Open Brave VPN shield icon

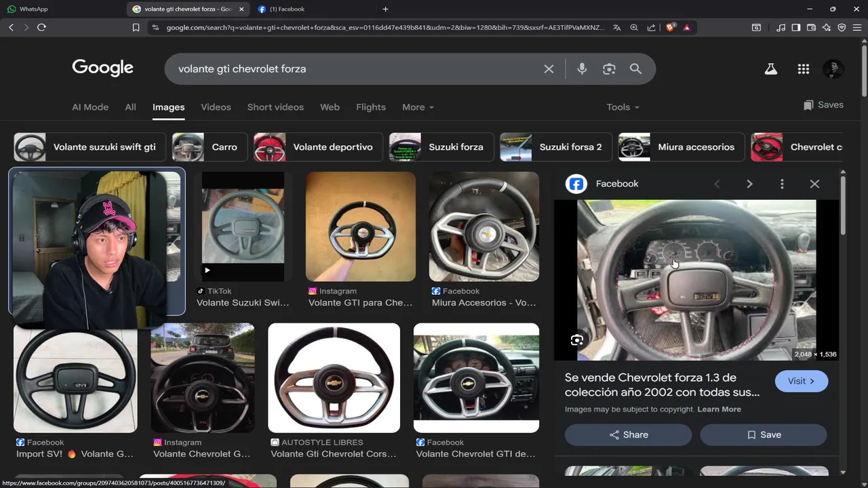[x=842, y=27]
